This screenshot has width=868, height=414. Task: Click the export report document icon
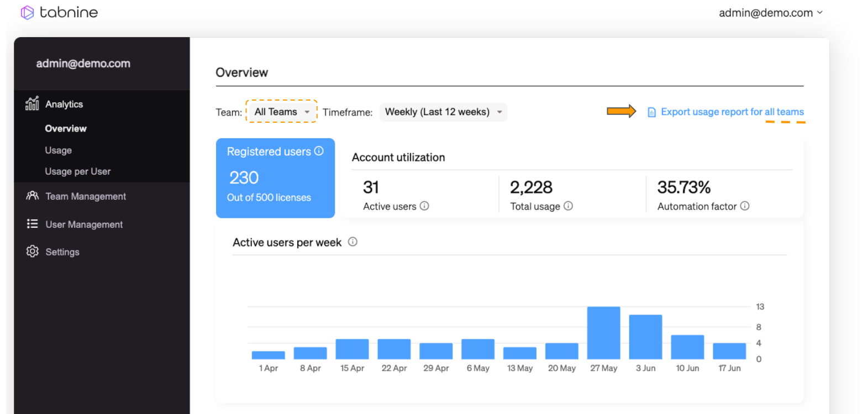651,112
